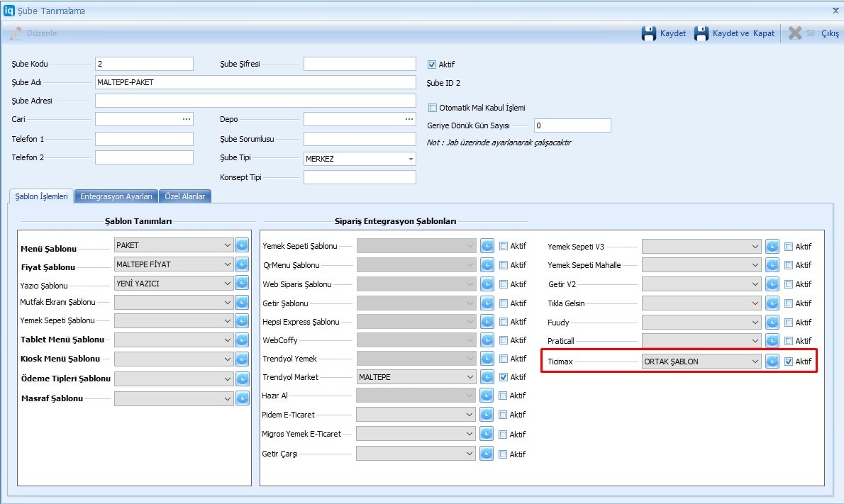
Task: Open the Yazıcı Şablonu dropdown showing YENİ YAZICI
Action: [x=173, y=283]
